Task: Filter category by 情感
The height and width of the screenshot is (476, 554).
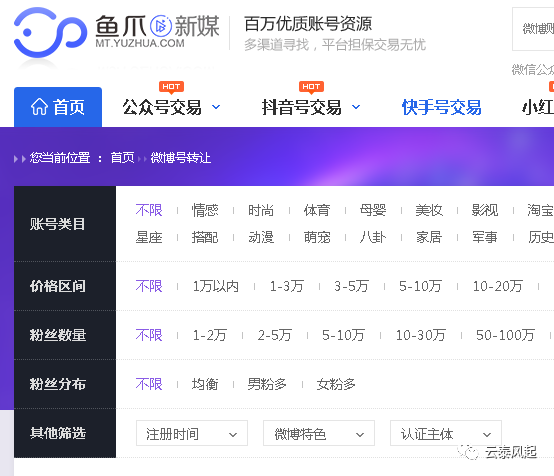Action: click(x=205, y=210)
